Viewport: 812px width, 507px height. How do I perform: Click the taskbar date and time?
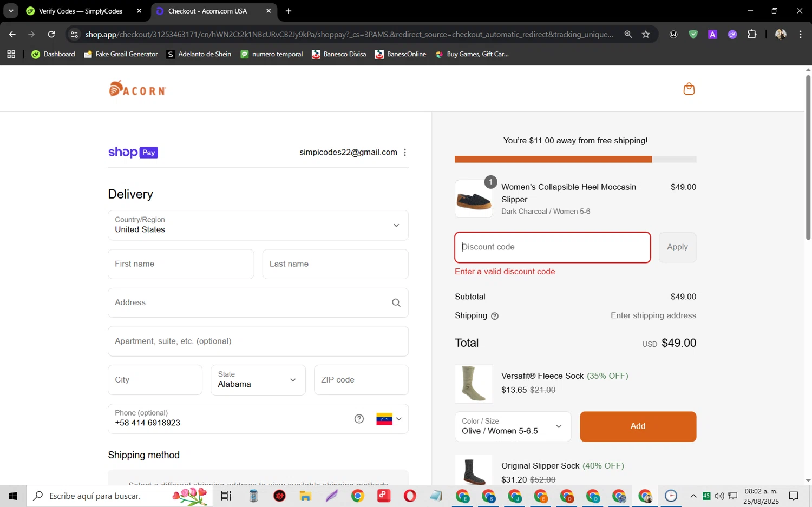coord(761,496)
